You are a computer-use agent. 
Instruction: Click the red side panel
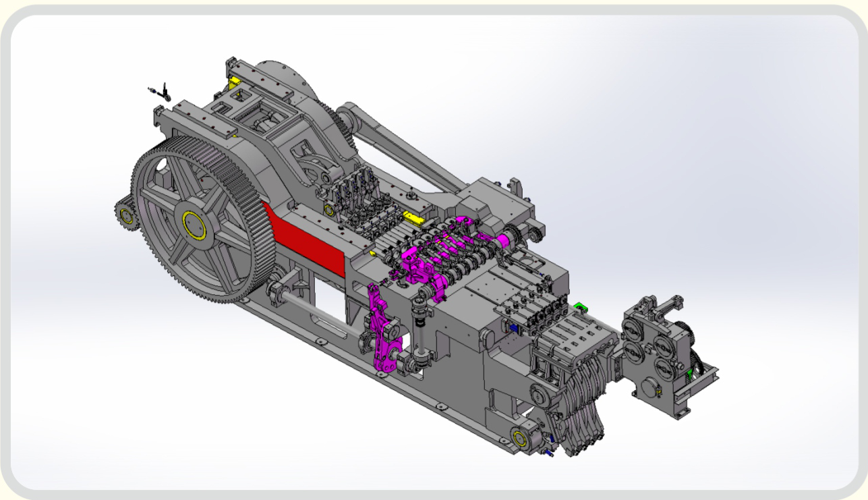(x=305, y=239)
